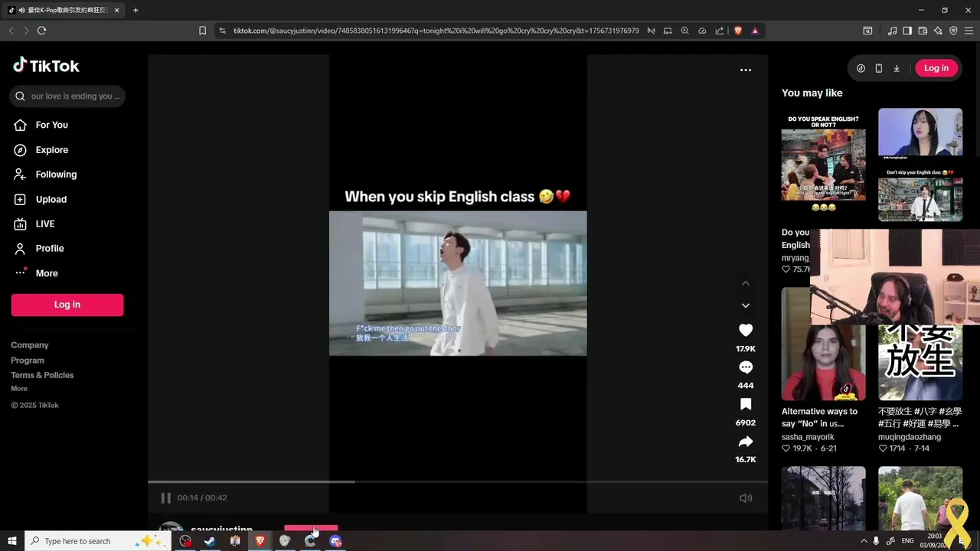Expand Terms & Policies footer section
The height and width of the screenshot is (551, 980).
(42, 375)
